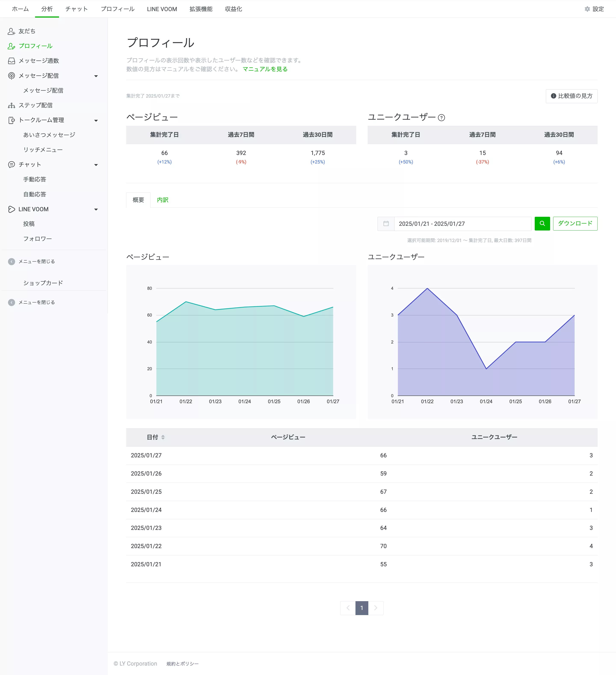This screenshot has width=616, height=675.
Task: Go to next page with pagination arrow
Action: click(x=376, y=608)
